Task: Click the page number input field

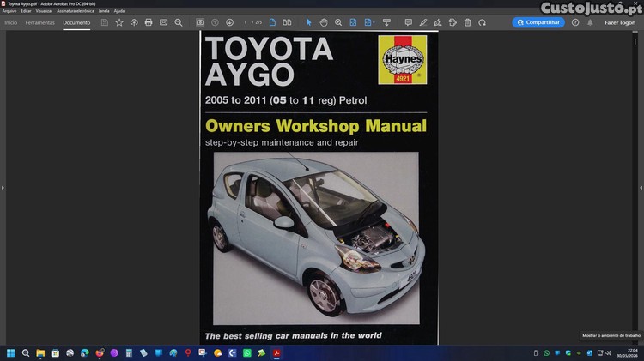Action: [246, 22]
